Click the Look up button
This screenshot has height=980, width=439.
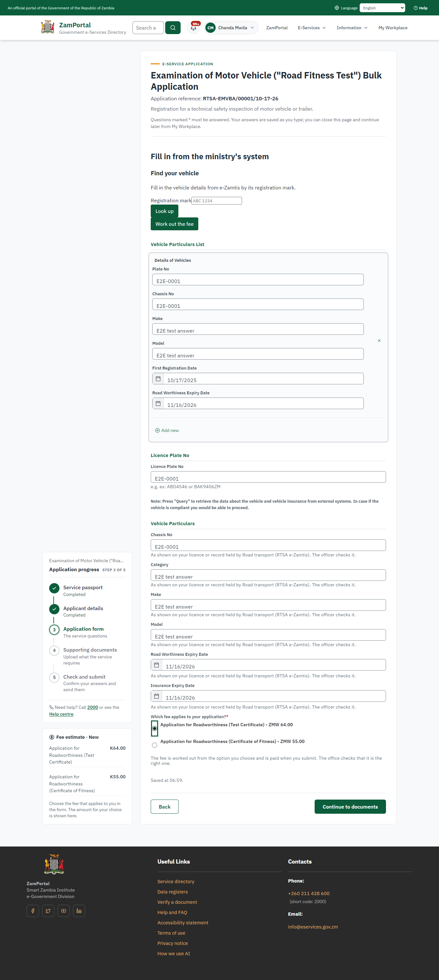[x=165, y=211]
